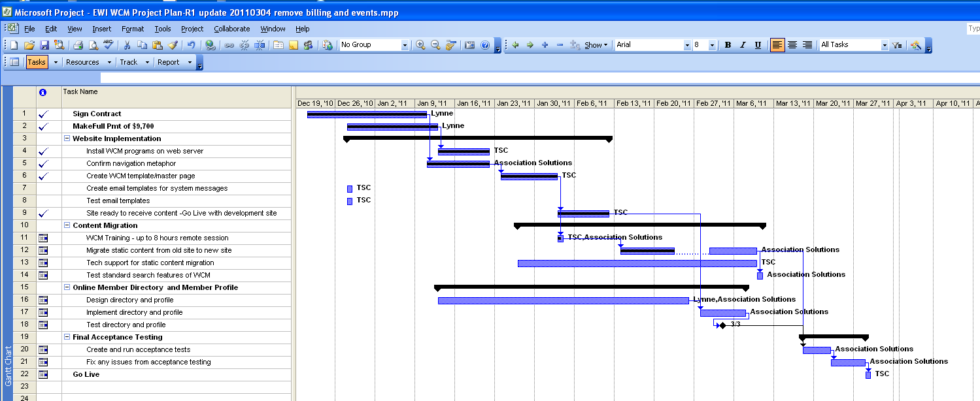980x401 pixels.
Task: Toggle Bold text formatting
Action: 728,45
